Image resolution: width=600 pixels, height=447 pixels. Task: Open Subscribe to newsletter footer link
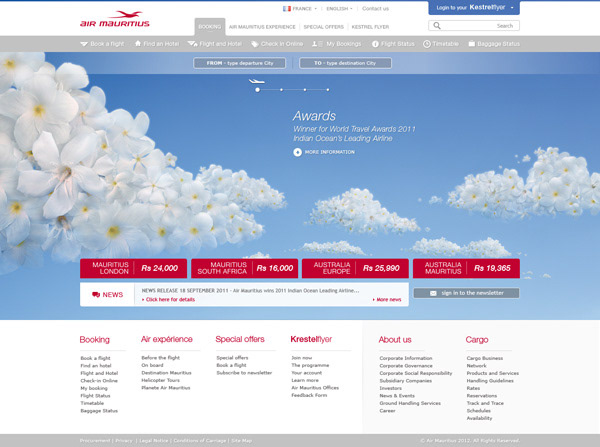point(244,373)
